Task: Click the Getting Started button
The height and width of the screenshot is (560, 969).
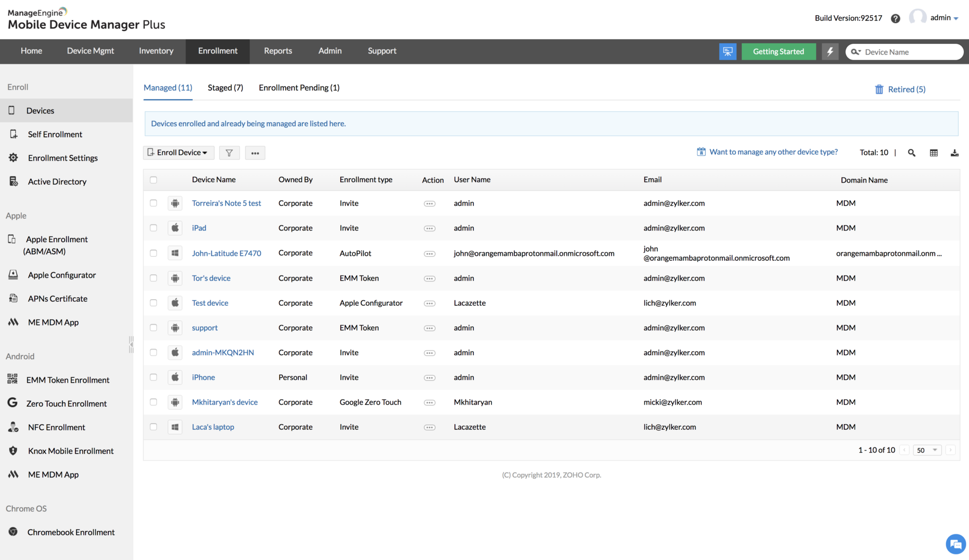Action: 778,51
